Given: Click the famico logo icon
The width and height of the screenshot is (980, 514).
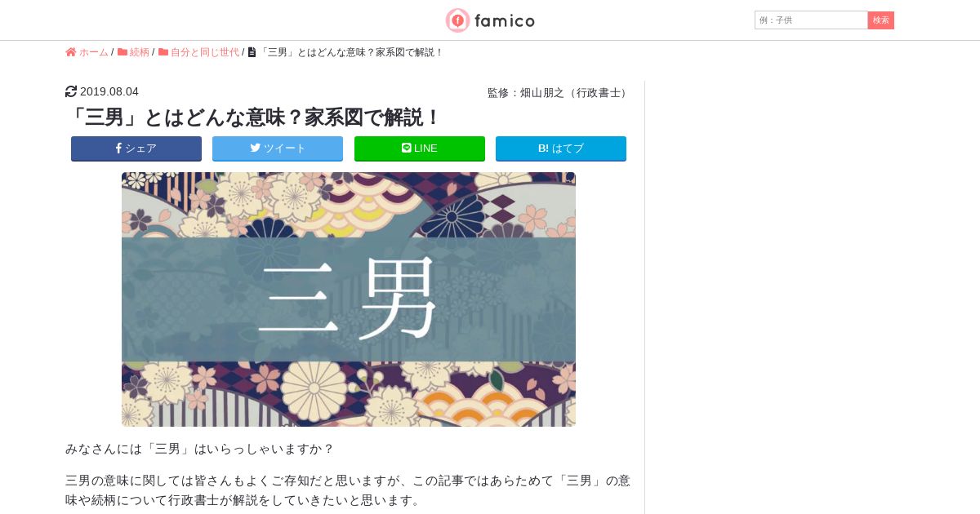Looking at the screenshot, I should point(457,20).
